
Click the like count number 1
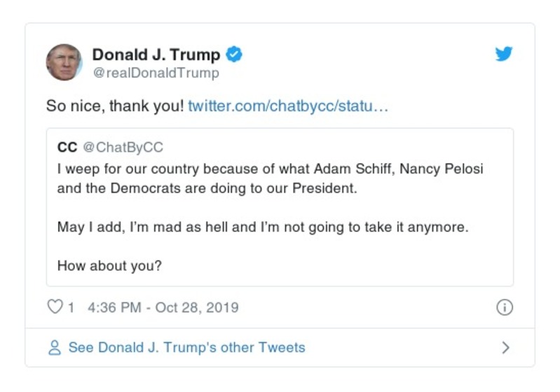point(71,307)
